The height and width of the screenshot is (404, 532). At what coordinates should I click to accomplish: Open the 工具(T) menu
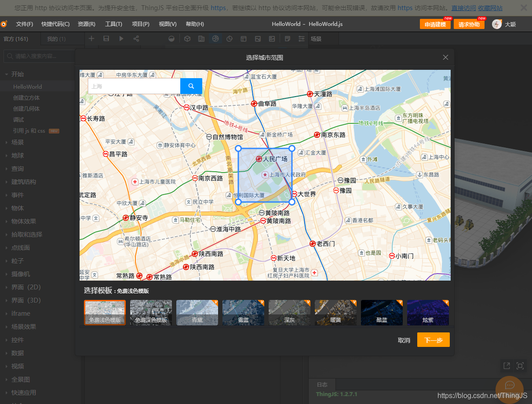click(113, 24)
